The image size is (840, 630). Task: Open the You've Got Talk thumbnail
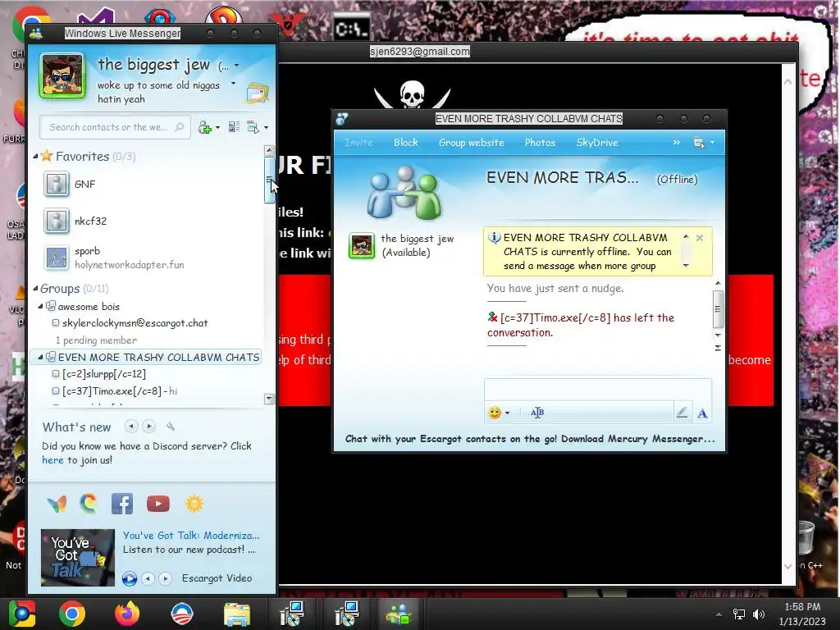[78, 558]
